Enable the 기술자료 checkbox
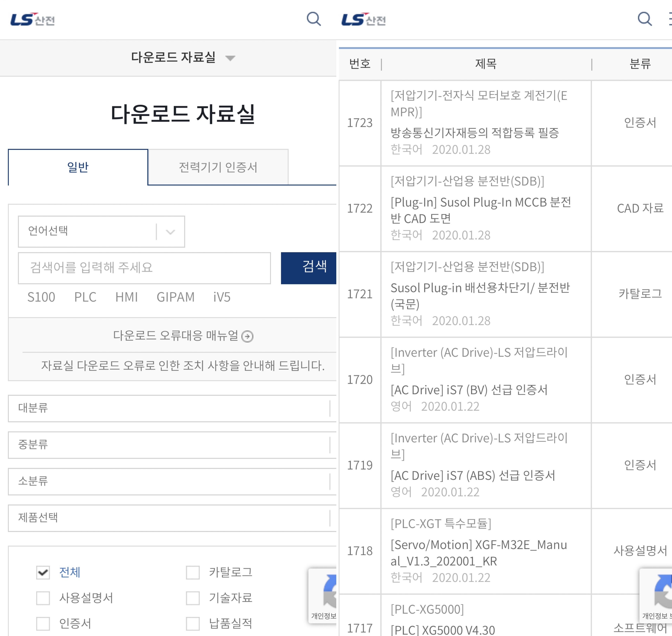This screenshot has width=672, height=636. point(193,598)
